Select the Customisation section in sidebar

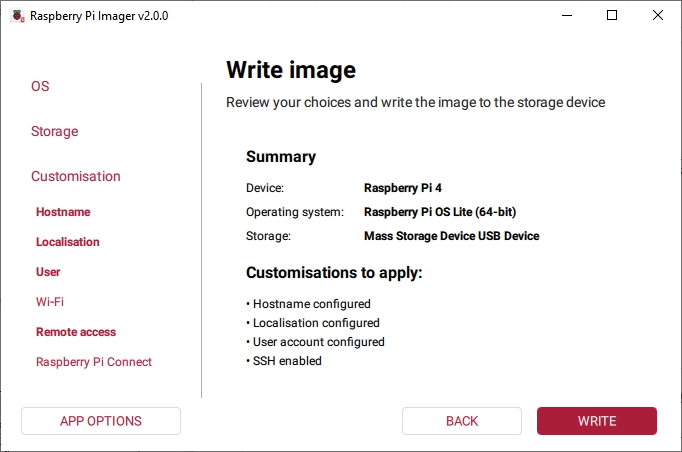pyautogui.click(x=76, y=176)
